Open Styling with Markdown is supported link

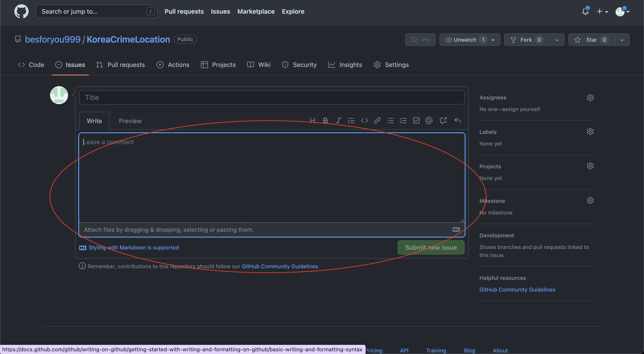tap(133, 247)
